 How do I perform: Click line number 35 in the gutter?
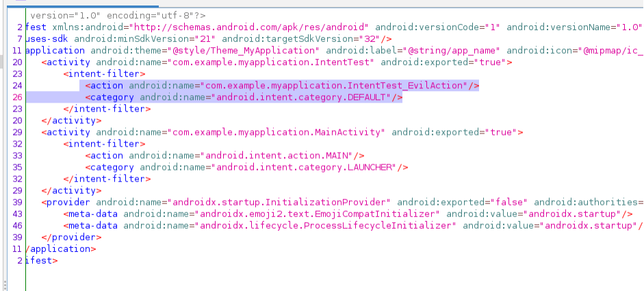click(x=18, y=167)
